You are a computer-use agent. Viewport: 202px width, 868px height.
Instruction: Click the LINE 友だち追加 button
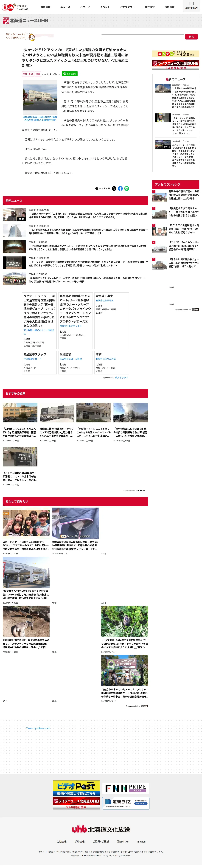(x=70, y=74)
